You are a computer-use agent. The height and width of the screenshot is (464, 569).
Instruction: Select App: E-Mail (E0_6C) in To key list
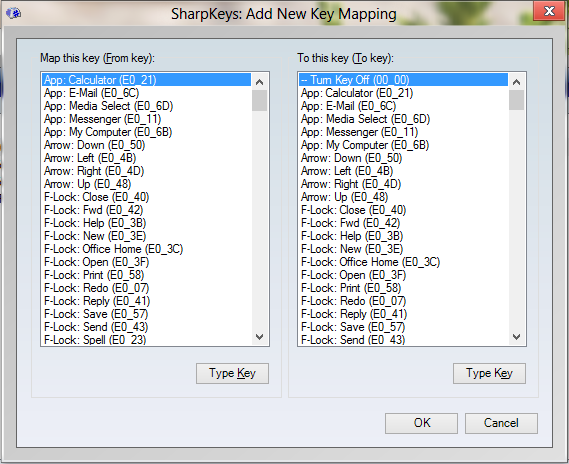coord(404,106)
